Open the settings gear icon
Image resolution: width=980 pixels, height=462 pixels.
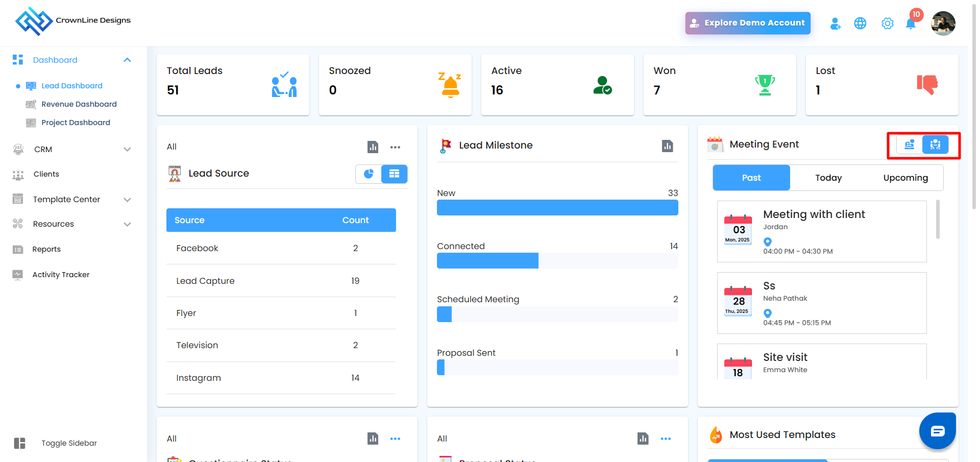887,23
